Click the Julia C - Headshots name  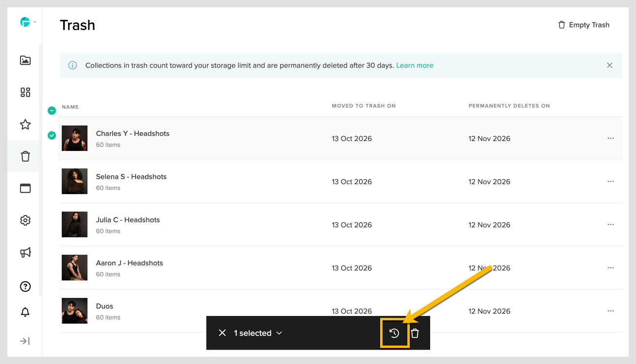pyautogui.click(x=128, y=220)
